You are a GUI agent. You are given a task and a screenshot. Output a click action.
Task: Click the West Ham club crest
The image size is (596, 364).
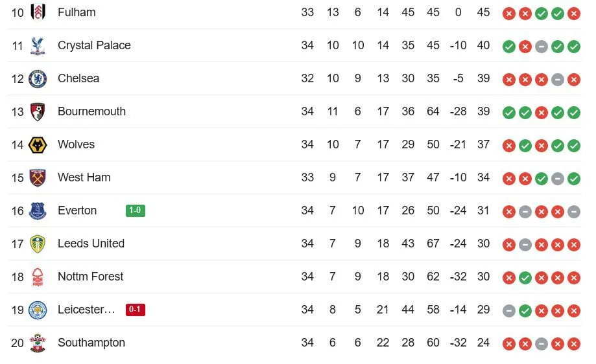pyautogui.click(x=38, y=177)
